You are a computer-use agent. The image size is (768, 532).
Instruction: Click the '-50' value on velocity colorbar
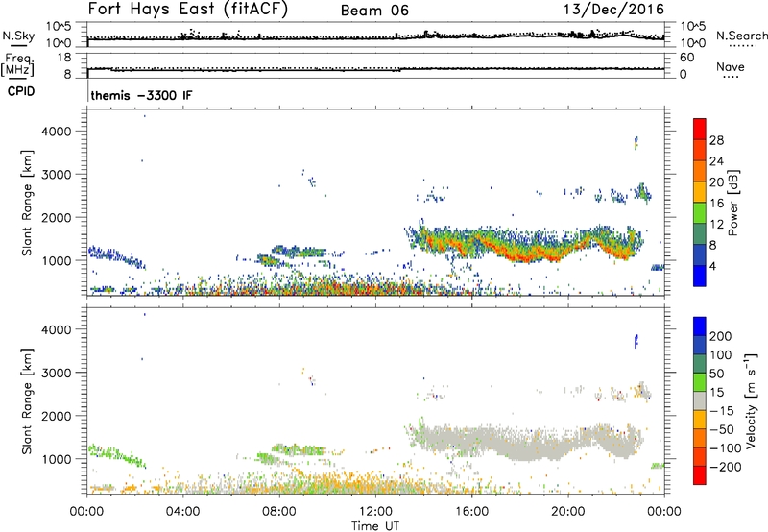pos(722,429)
